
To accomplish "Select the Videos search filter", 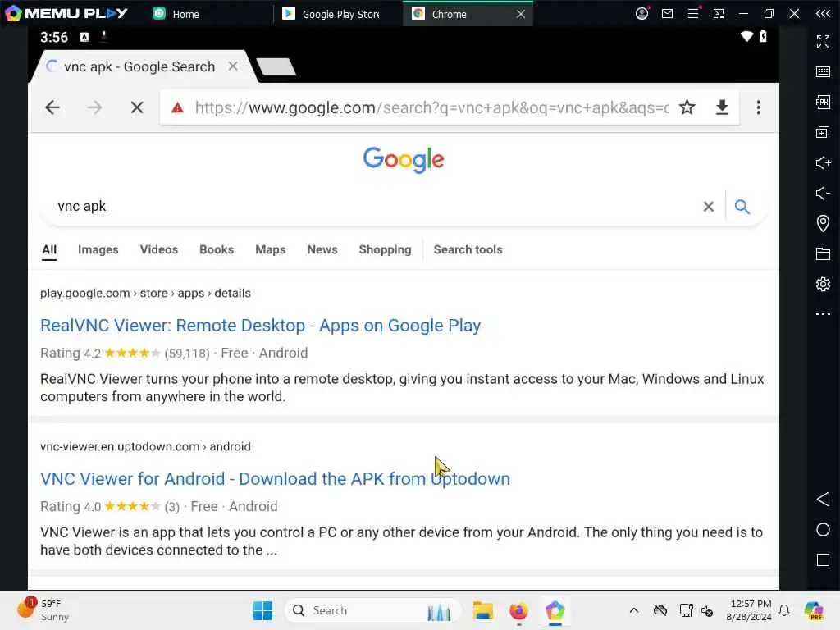I will [x=159, y=249].
